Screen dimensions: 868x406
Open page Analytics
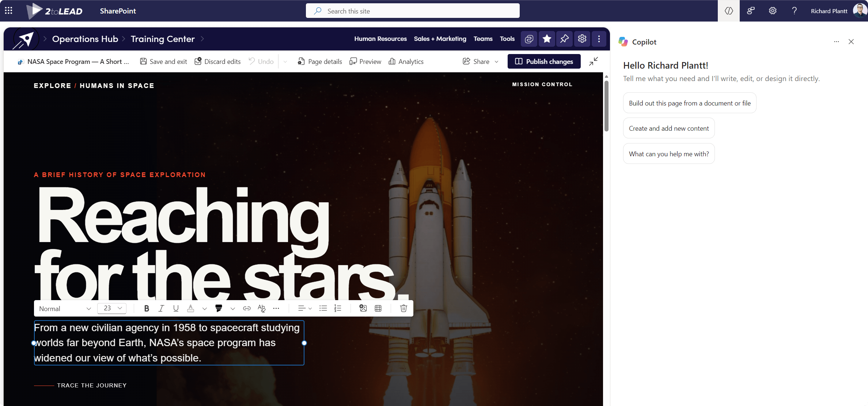click(406, 61)
